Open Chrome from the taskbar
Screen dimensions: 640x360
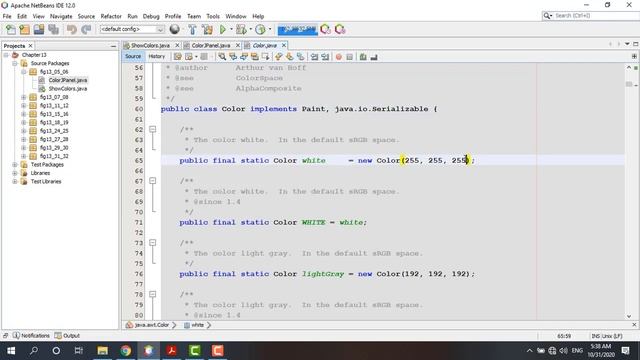126,351
